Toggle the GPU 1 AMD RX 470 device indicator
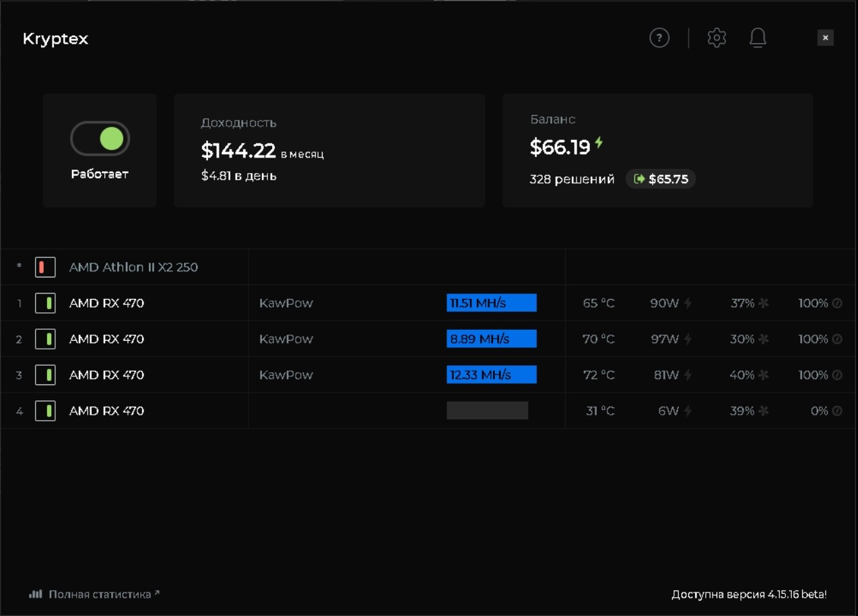This screenshot has width=858, height=616. pyautogui.click(x=45, y=303)
